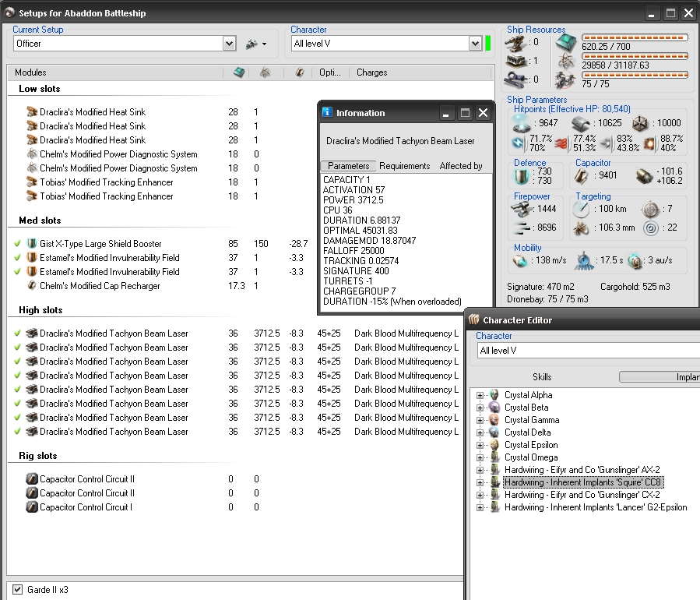Toggle checkmark on first Estamel's Modified Invulnerability Field
Image resolution: width=700 pixels, height=600 pixels.
(x=17, y=258)
